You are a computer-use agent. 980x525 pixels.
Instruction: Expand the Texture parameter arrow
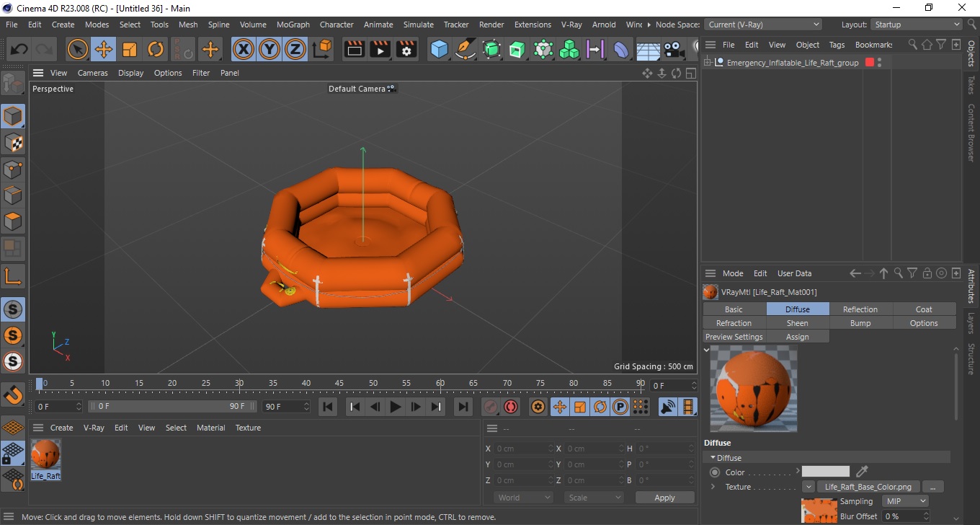tap(713, 487)
